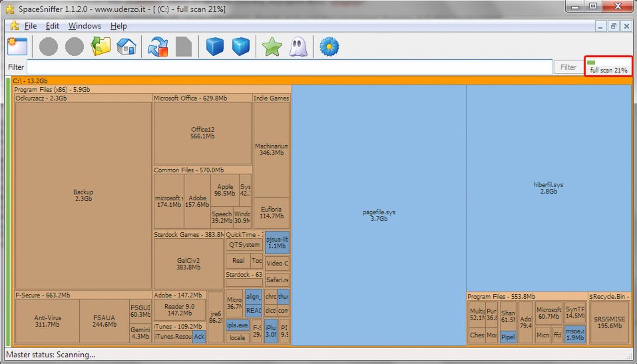Viewport: 637px width, 364px height.
Task: Click the microsoft 174.1Mb tile
Action: [x=169, y=202]
